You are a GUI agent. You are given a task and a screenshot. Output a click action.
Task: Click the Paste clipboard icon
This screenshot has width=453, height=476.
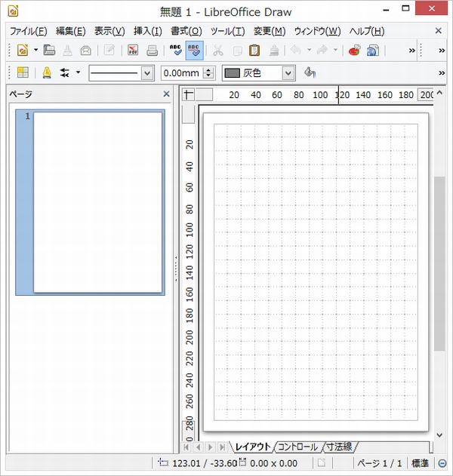pos(254,50)
